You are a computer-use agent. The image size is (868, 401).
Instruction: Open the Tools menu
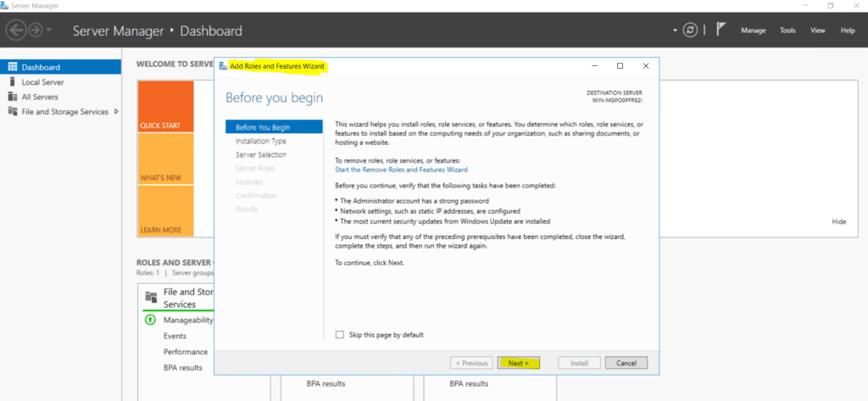(x=787, y=31)
